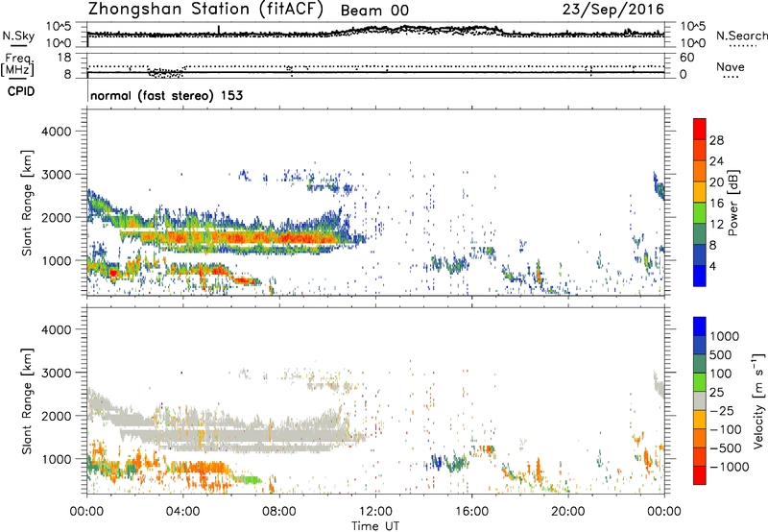The width and height of the screenshot is (768, 532).
Task: Click the '2000' tick of the velocity panel
Action: 57,416
